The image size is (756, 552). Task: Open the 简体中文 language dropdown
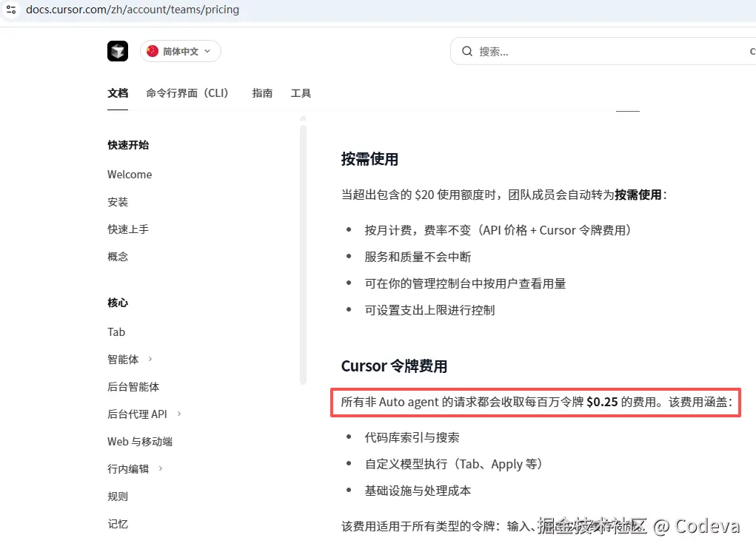tap(180, 51)
